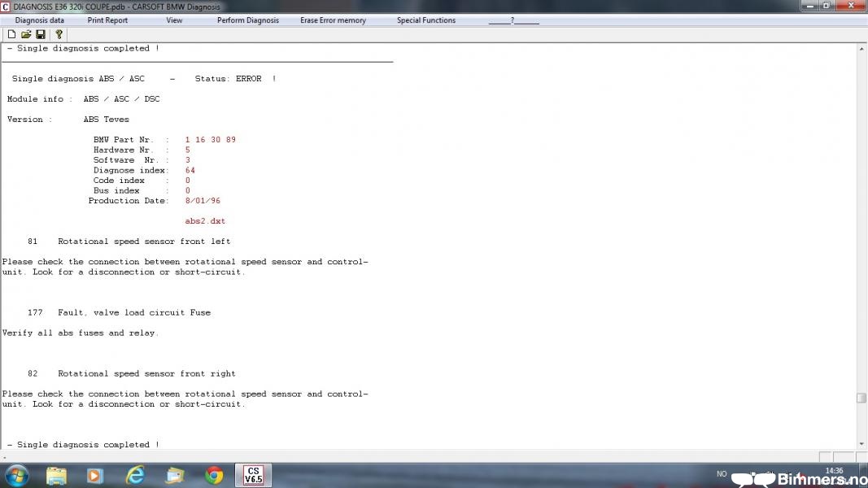The height and width of the screenshot is (488, 868).
Task: Launch Google Chrome from the taskbar
Action: coord(214,476)
